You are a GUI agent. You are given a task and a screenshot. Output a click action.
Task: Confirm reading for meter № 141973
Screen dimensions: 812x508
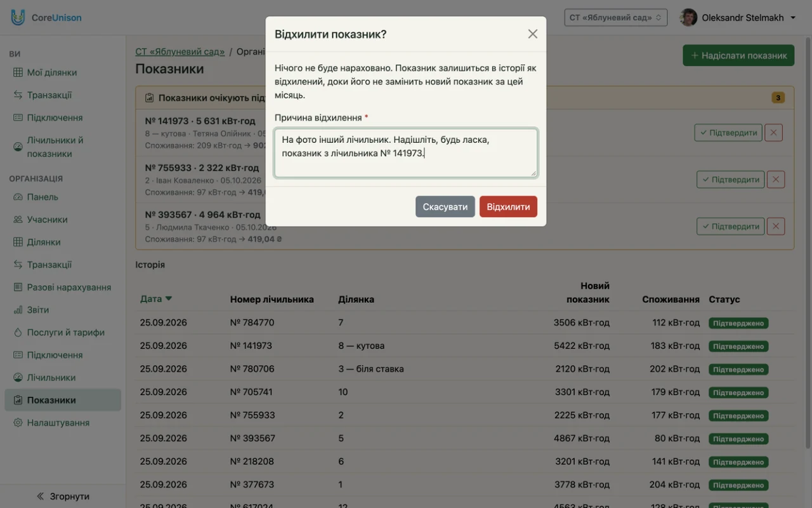728,133
